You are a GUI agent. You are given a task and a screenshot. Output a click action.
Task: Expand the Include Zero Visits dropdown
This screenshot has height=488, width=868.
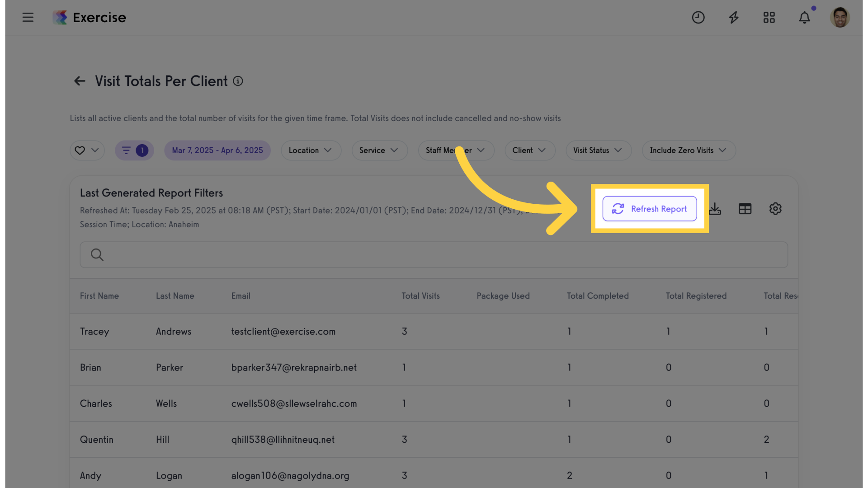click(689, 150)
